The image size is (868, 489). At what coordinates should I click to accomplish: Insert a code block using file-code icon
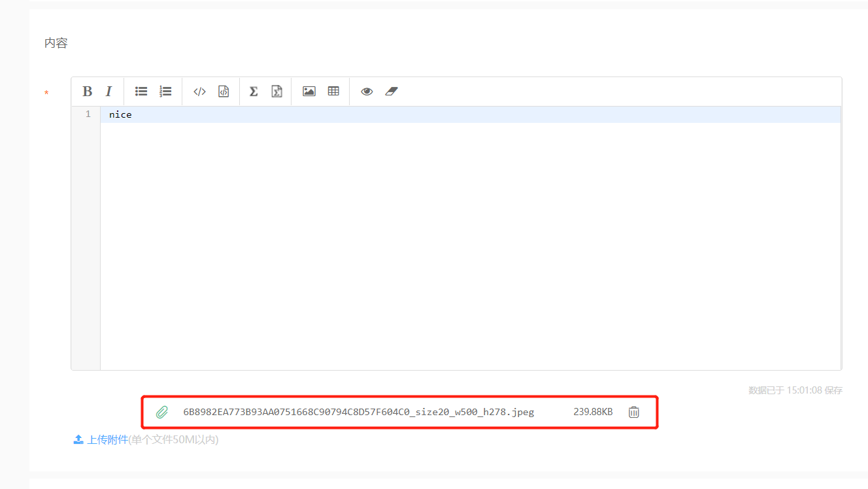pos(224,92)
